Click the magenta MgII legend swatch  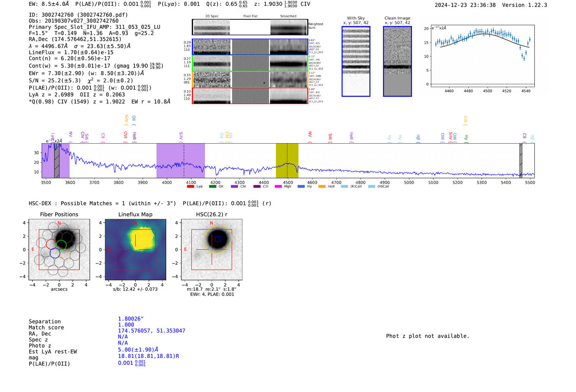pos(278,186)
